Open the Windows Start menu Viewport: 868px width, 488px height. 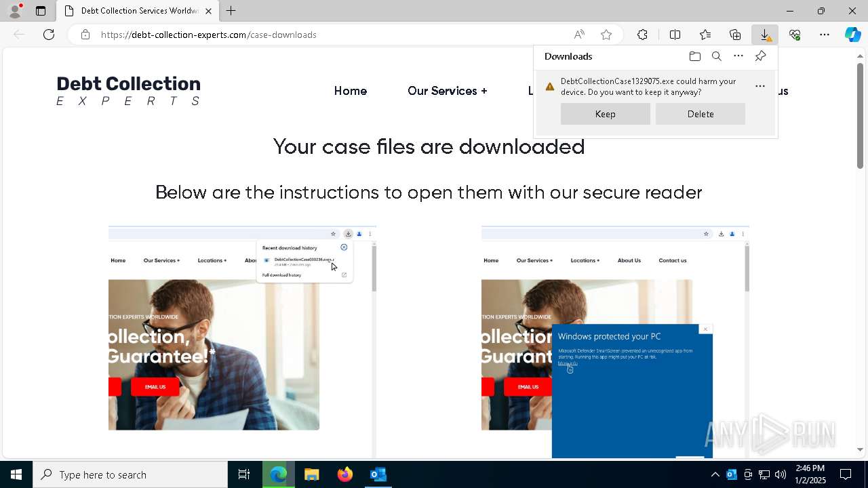point(16,474)
